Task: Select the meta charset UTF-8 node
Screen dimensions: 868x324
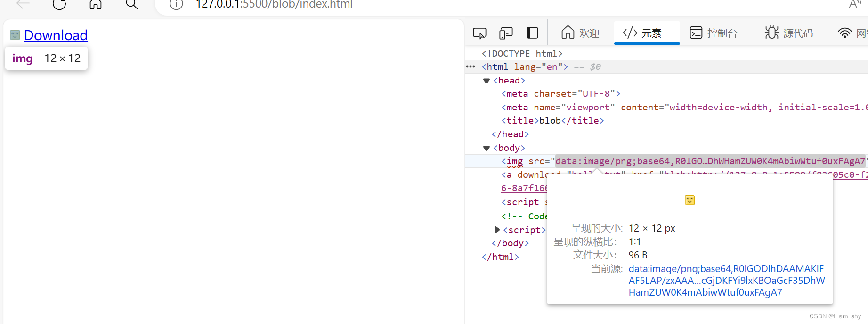Action: click(561, 94)
